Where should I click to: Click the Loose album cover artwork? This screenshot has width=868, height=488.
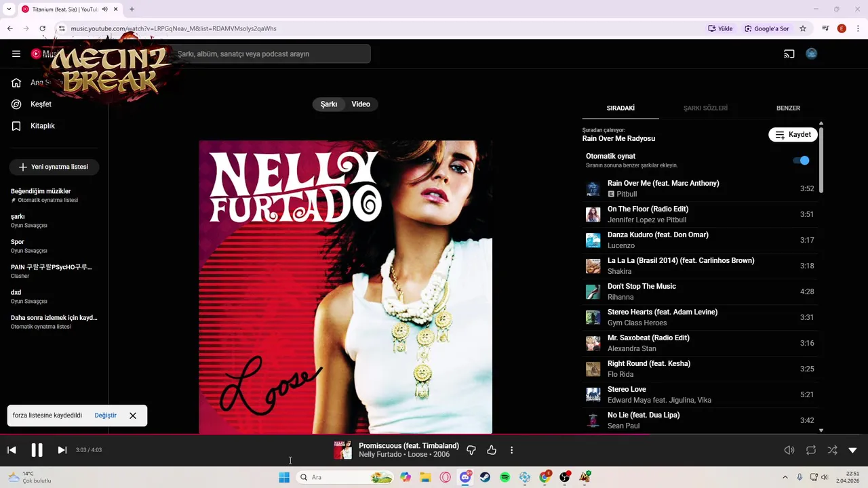click(346, 287)
